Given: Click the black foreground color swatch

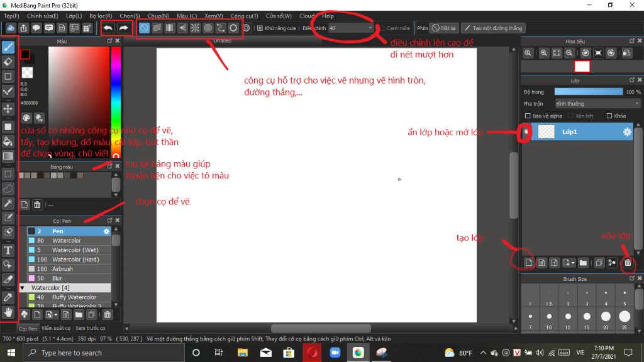Looking at the screenshot, I should [x=25, y=54].
